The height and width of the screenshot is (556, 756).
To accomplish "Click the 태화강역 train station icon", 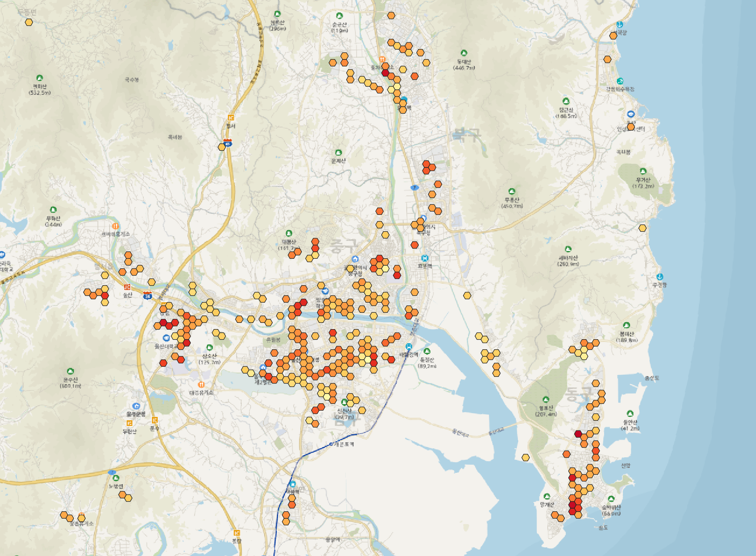I will tap(409, 346).
